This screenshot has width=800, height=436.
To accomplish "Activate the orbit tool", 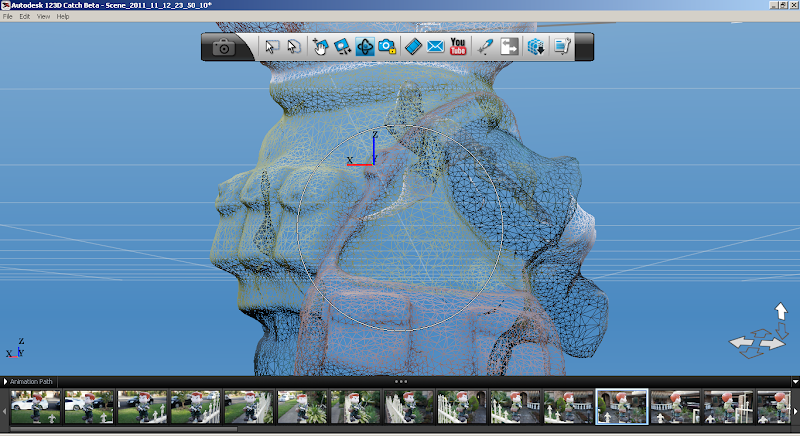I will coord(364,47).
